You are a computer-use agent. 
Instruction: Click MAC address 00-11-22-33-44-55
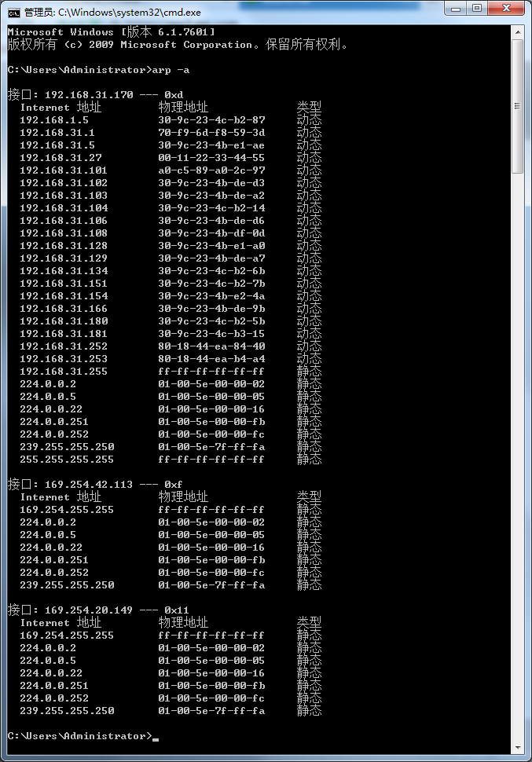tap(211, 158)
